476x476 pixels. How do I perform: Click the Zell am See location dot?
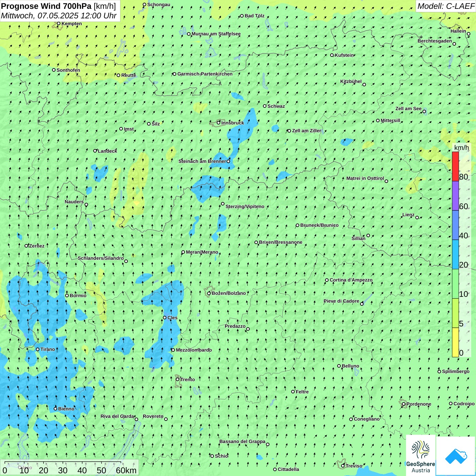point(424,111)
